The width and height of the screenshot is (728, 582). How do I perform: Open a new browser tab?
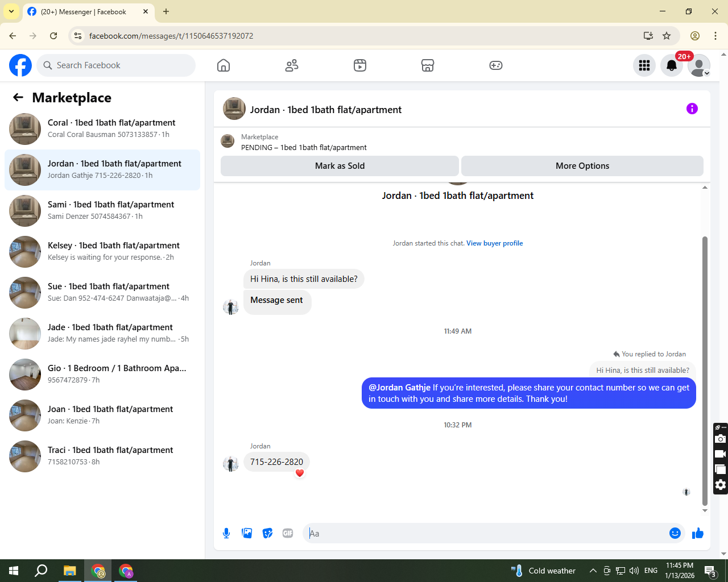click(x=166, y=11)
